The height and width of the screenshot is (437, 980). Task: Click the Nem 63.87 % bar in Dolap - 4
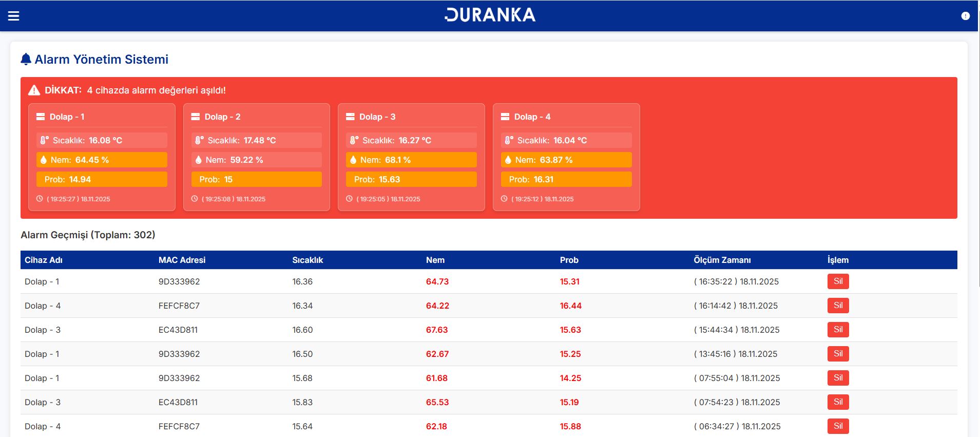tap(566, 160)
